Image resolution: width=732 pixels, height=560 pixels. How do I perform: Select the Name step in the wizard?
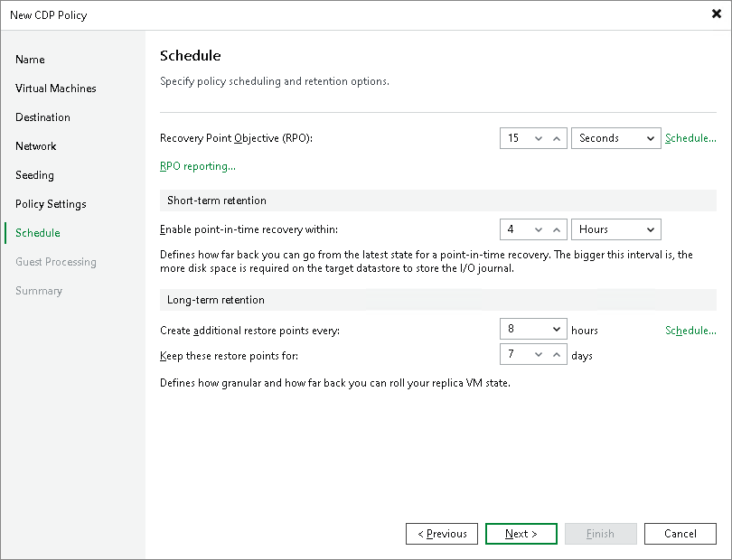click(30, 60)
